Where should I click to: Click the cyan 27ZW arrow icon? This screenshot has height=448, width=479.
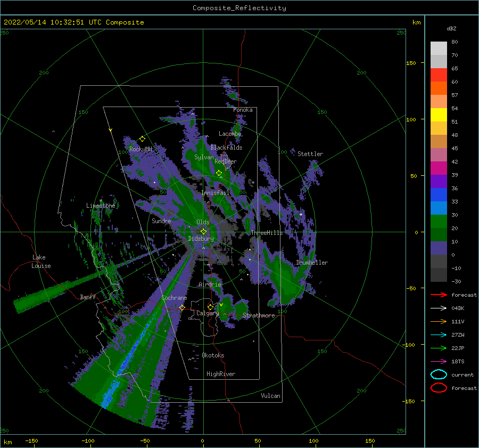[x=439, y=335]
